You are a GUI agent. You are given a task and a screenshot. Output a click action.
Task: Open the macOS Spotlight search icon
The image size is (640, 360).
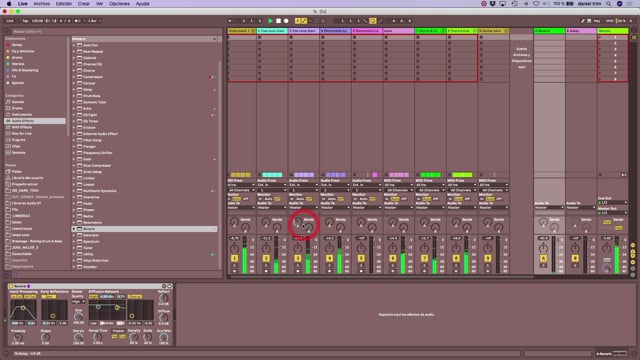[x=608, y=4]
